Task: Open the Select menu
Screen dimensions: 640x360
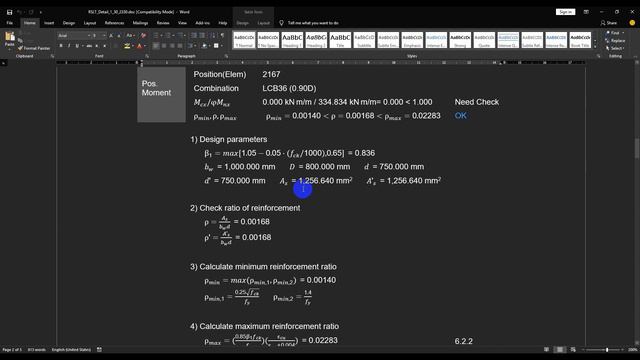Action: tap(616, 48)
